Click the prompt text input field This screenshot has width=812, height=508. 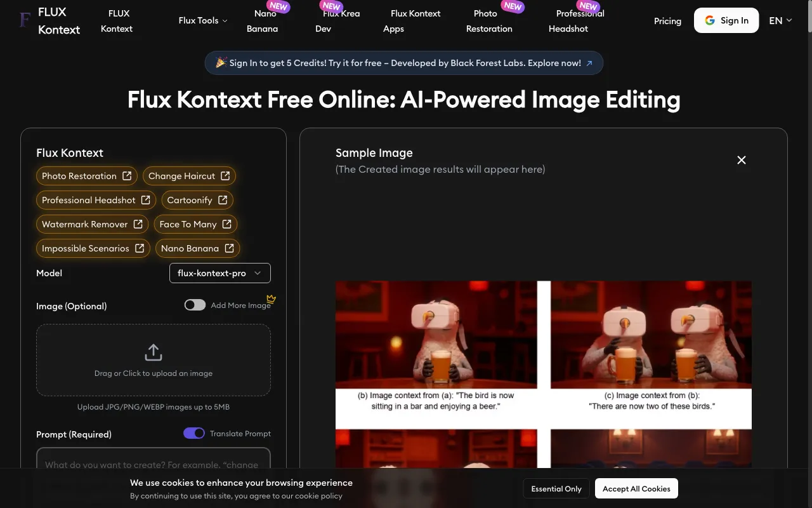tap(154, 458)
